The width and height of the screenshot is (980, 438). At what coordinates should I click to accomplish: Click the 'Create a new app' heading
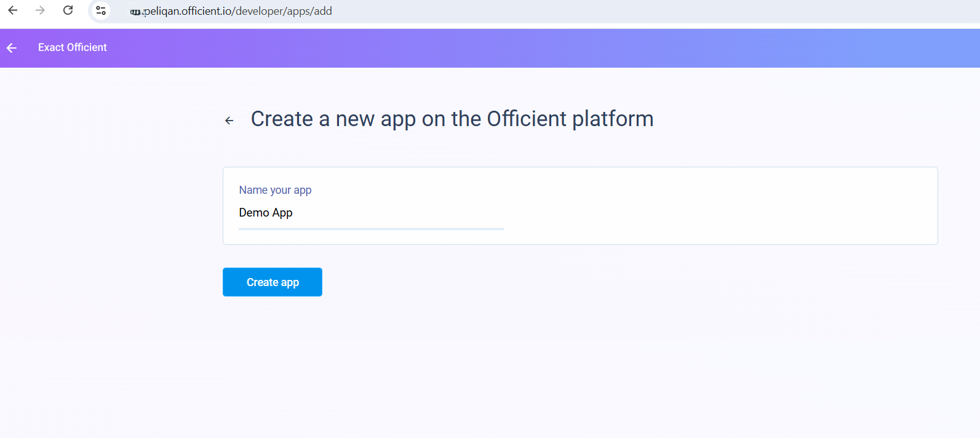click(x=452, y=119)
